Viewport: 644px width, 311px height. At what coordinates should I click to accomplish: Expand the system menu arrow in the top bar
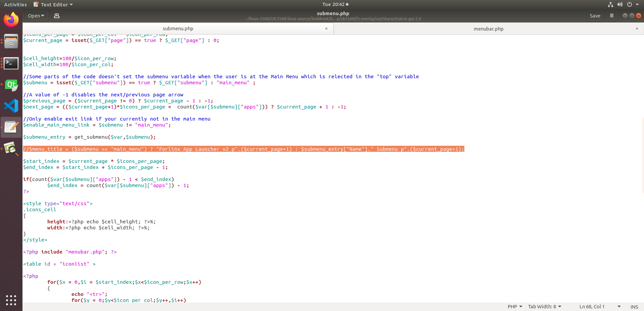pyautogui.click(x=637, y=4)
